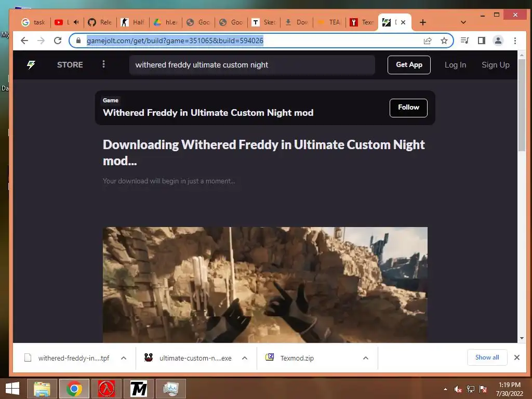The height and width of the screenshot is (399, 532).
Task: Mute the YouTube tab's audio icon
Action: [76, 22]
